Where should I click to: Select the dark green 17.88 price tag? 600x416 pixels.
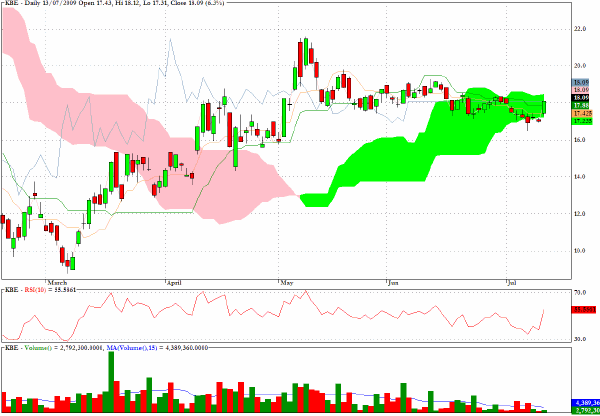pos(581,105)
